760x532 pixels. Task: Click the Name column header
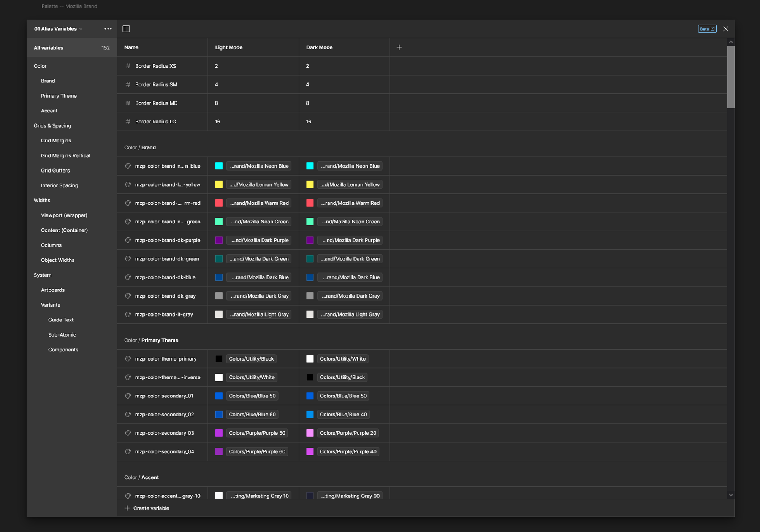[x=131, y=47]
